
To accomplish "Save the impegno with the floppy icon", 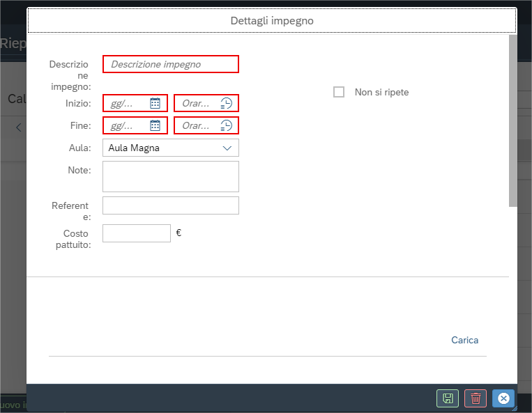I will tap(448, 398).
